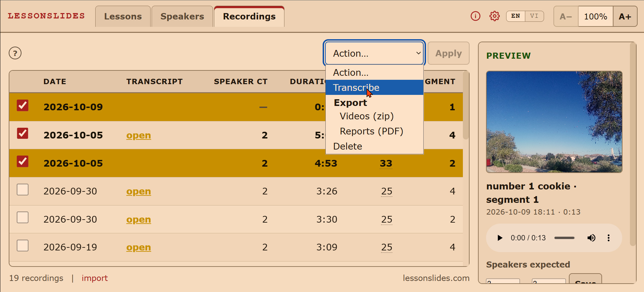Sort by the DATE column header
This screenshot has height=292, width=644.
point(55,81)
